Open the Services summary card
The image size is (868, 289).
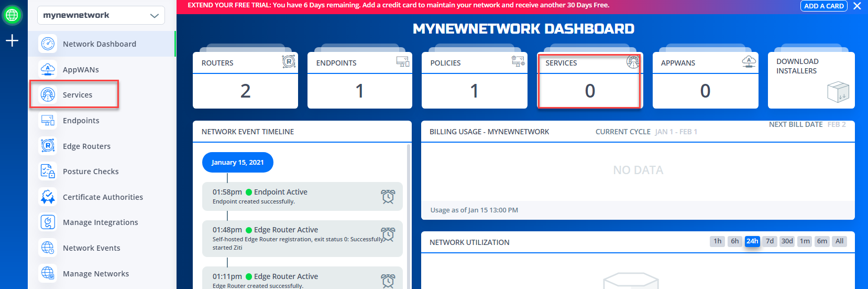click(x=590, y=80)
